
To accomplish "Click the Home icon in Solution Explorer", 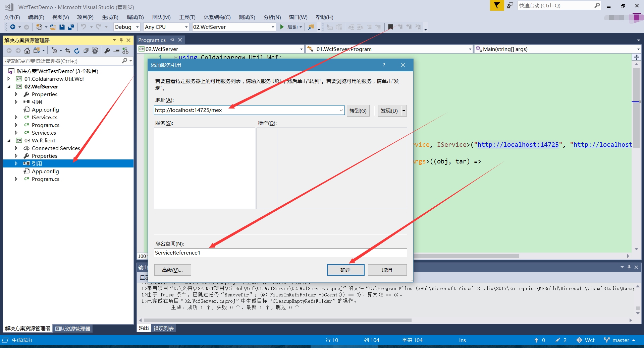I will [x=27, y=51].
